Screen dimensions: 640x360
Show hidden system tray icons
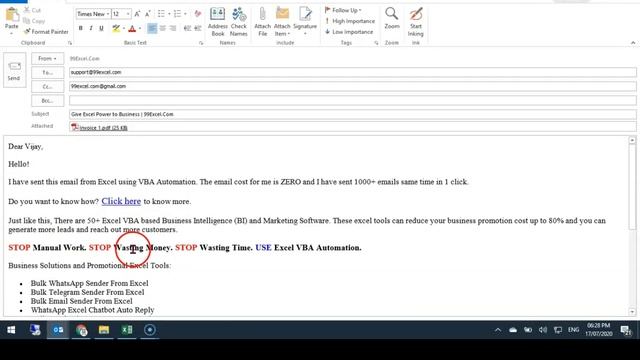498,330
